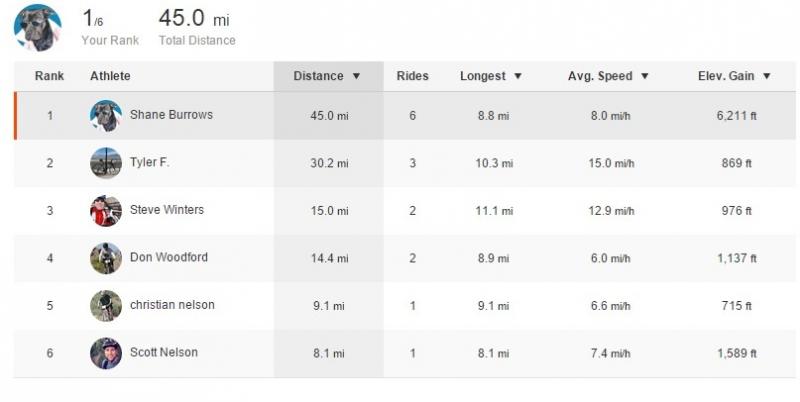Follow the christian nelson name link

[x=172, y=305]
